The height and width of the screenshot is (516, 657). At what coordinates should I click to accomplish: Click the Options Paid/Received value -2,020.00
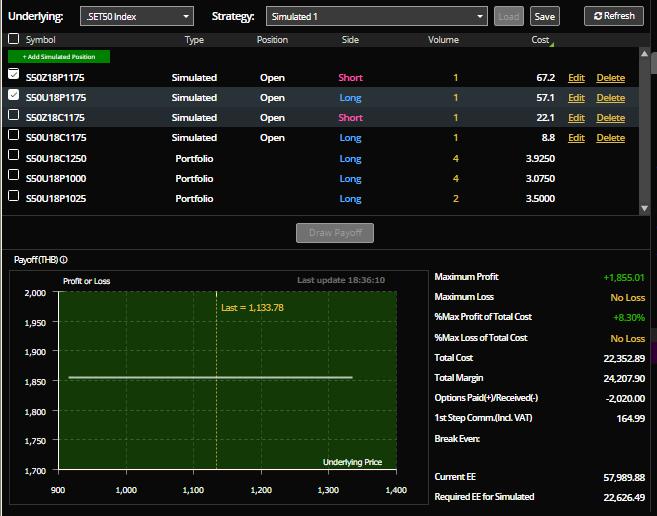pyautogui.click(x=625, y=399)
